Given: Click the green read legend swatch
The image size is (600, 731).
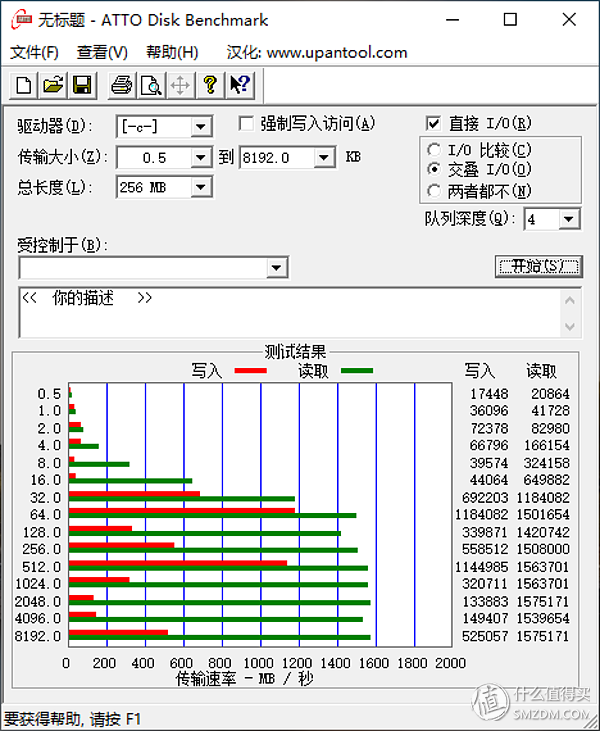Looking at the screenshot, I should [x=357, y=371].
